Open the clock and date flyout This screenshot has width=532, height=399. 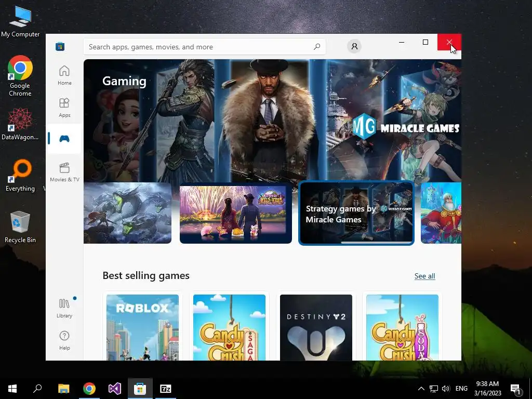pos(487,389)
